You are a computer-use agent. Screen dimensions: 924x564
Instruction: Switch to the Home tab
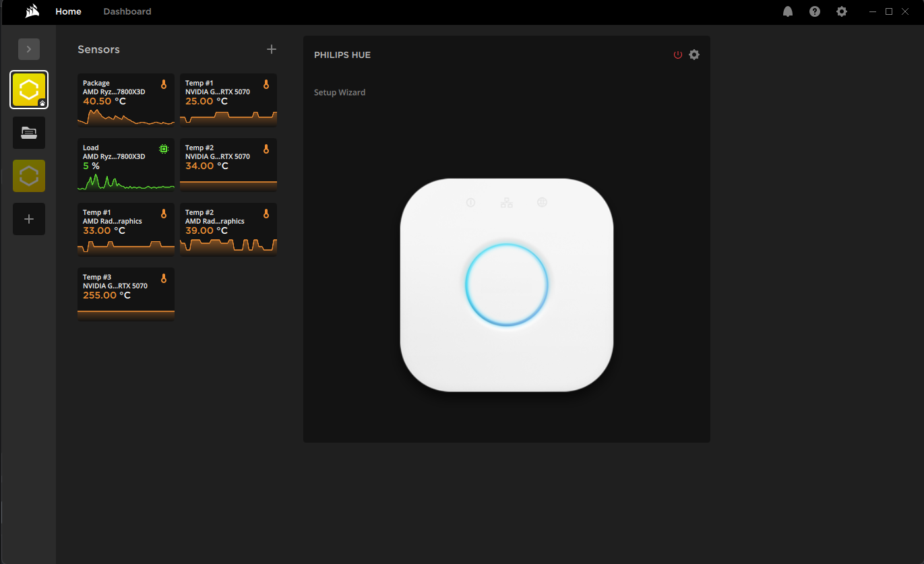click(68, 11)
